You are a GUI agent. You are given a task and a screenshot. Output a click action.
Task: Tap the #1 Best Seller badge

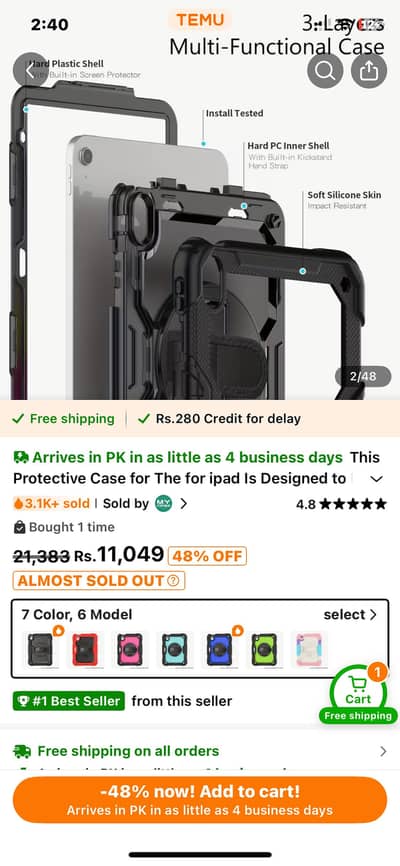(x=69, y=701)
